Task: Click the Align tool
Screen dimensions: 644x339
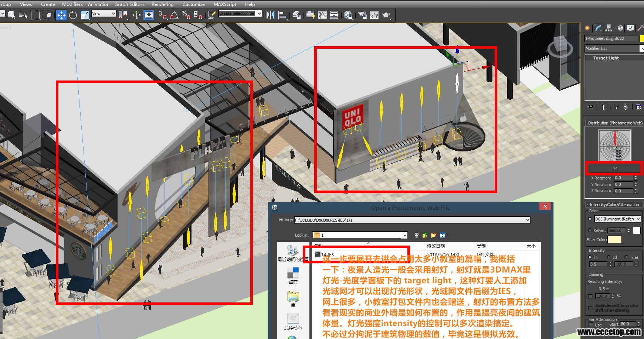Action: [283, 15]
